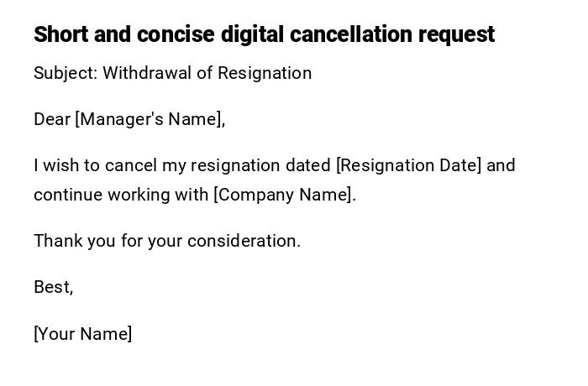Select the [Company Name] placeholder
Image resolution: width=588 pixels, height=386 pixels.
click(284, 195)
